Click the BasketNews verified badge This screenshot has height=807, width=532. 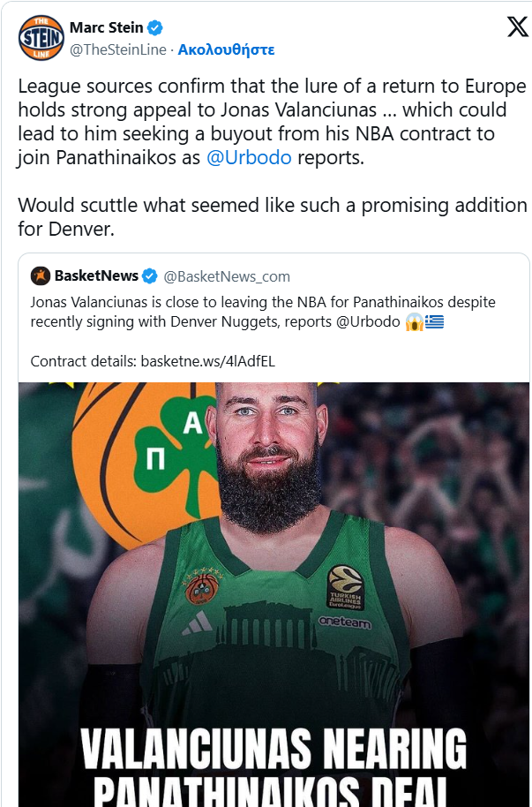[150, 275]
